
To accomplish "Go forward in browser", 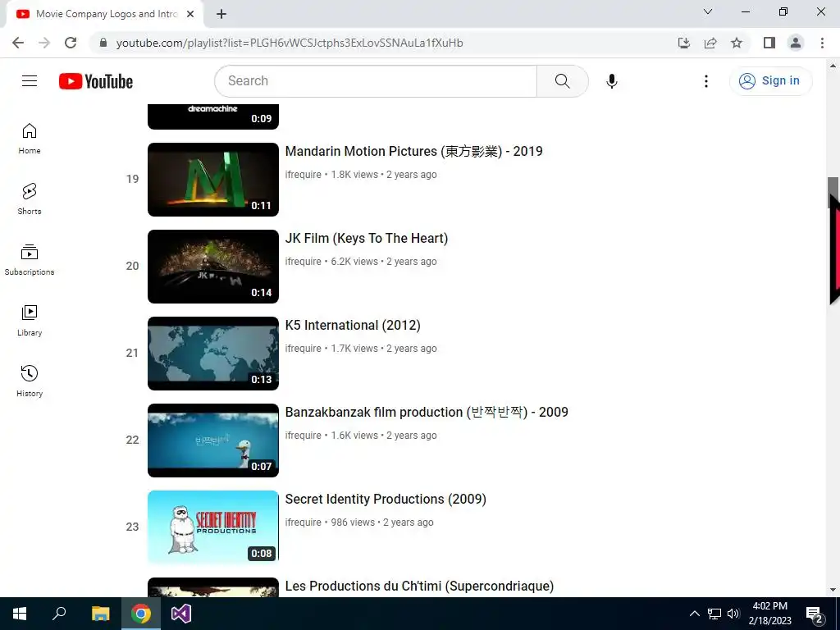I will point(44,43).
